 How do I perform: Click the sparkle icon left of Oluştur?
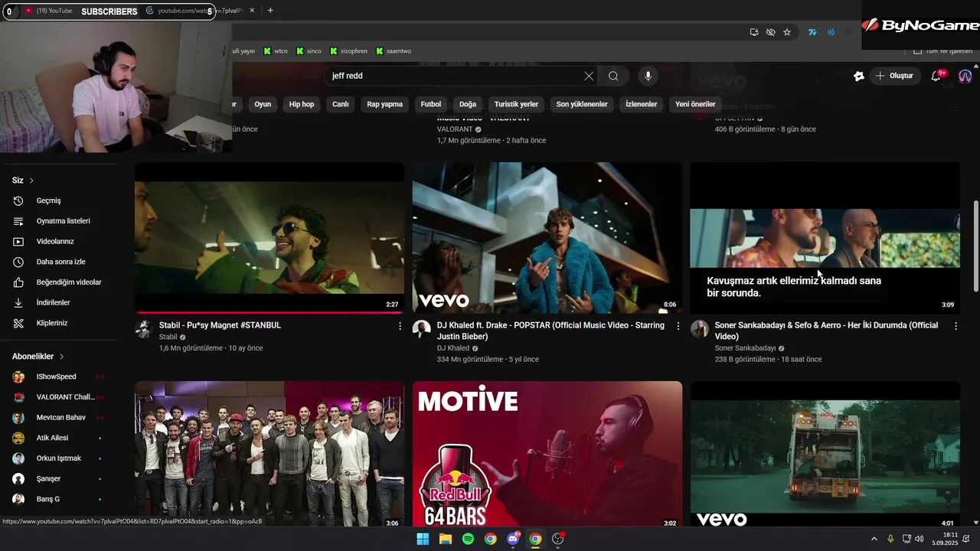click(858, 76)
